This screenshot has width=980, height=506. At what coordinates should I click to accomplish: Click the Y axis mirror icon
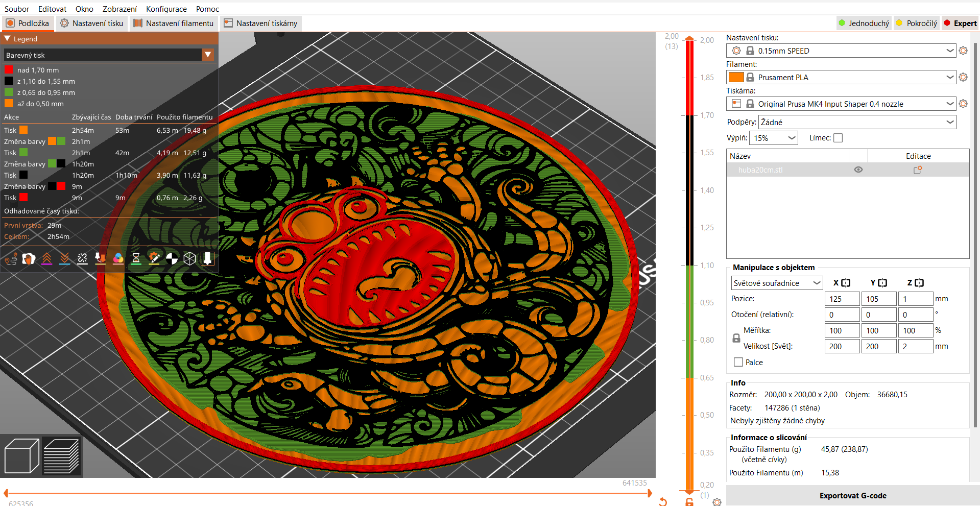tap(882, 283)
